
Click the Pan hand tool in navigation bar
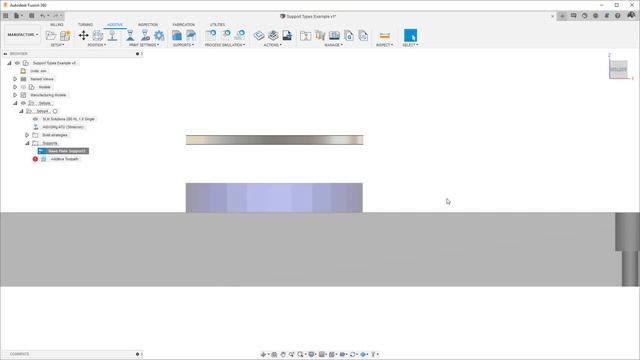point(283,354)
